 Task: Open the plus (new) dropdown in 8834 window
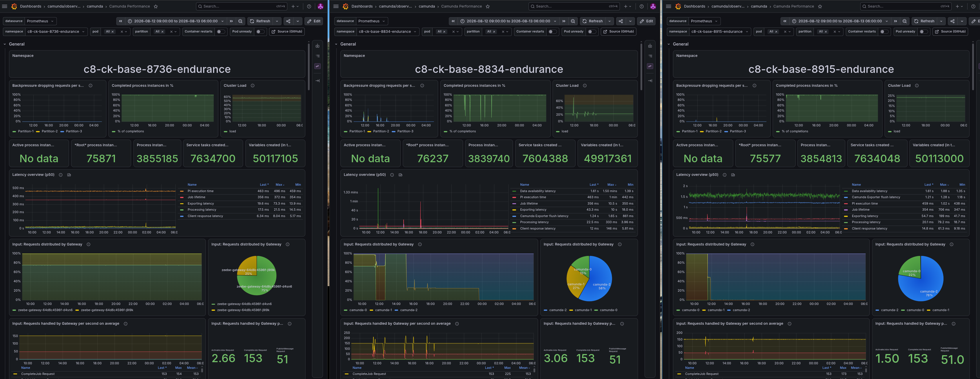(627, 6)
